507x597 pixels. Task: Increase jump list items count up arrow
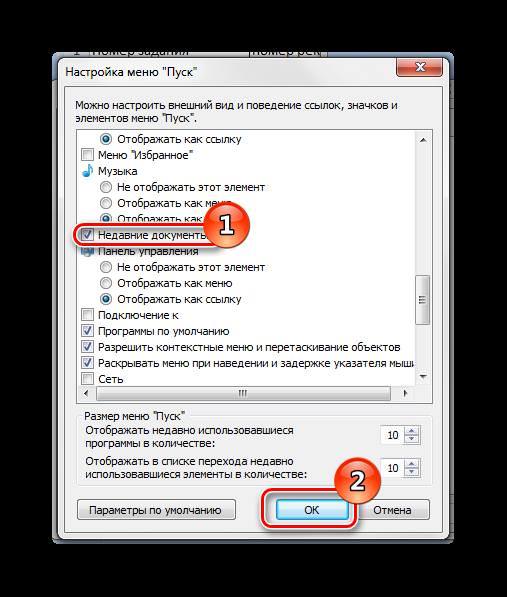pos(411,463)
